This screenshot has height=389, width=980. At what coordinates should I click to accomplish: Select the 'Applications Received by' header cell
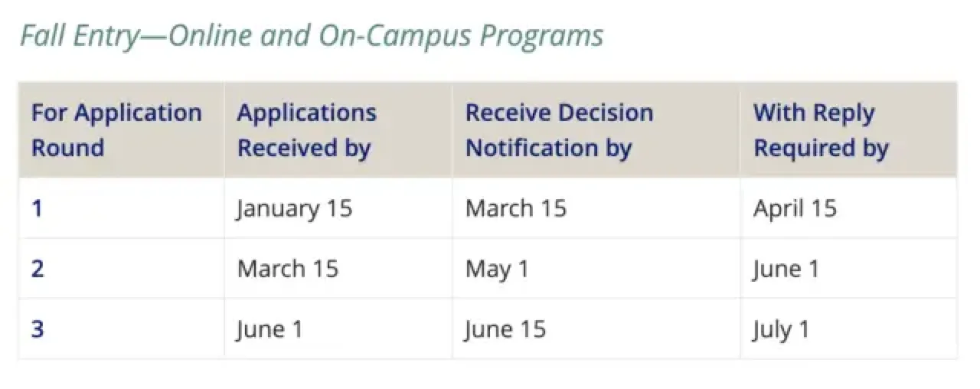click(x=306, y=129)
